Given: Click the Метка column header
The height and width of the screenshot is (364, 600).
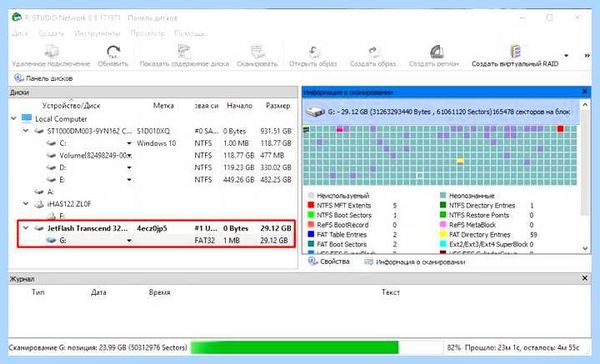Looking at the screenshot, I should point(163,106).
